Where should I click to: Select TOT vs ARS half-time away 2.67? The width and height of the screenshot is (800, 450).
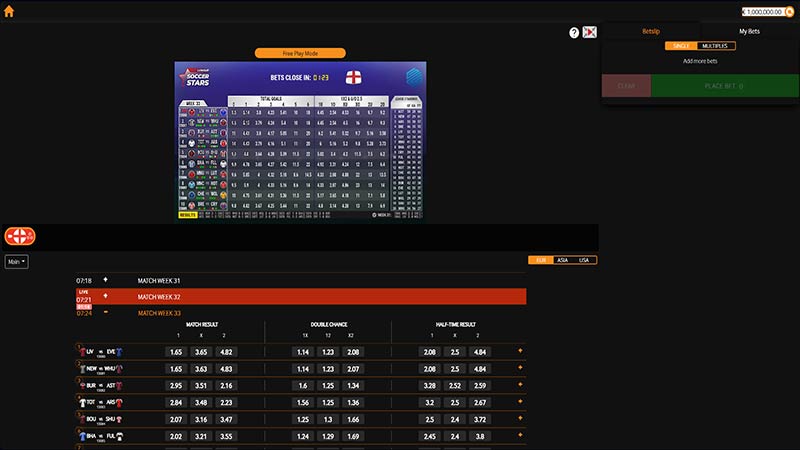tap(480, 403)
